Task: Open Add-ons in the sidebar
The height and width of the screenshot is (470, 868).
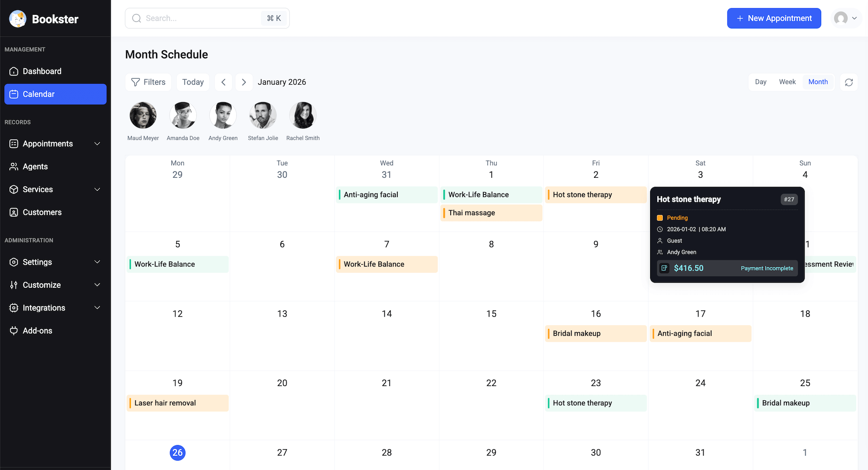Action: (x=38, y=331)
